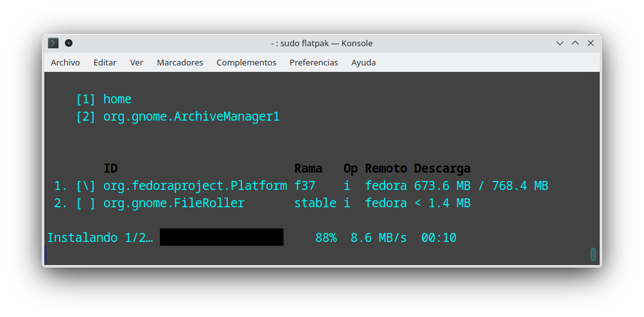This screenshot has width=644, height=317.
Task: Open the Ver menu
Action: click(x=136, y=62)
